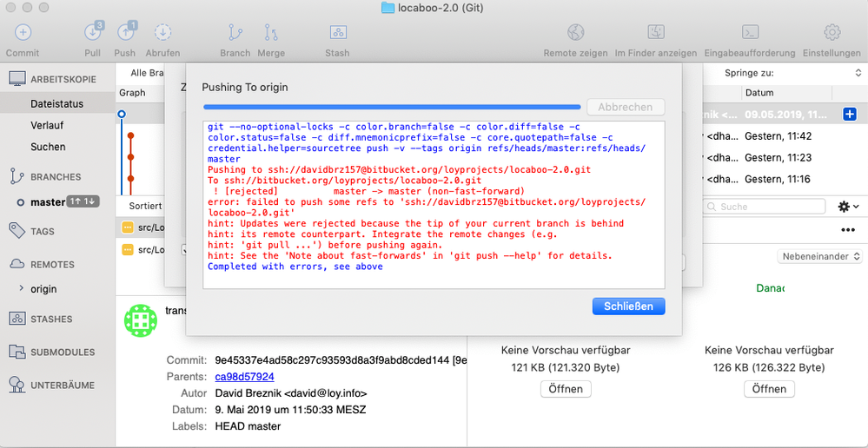Viewport: 868px width, 448px height.
Task: Select Verlauf in sidebar
Action: (x=47, y=126)
